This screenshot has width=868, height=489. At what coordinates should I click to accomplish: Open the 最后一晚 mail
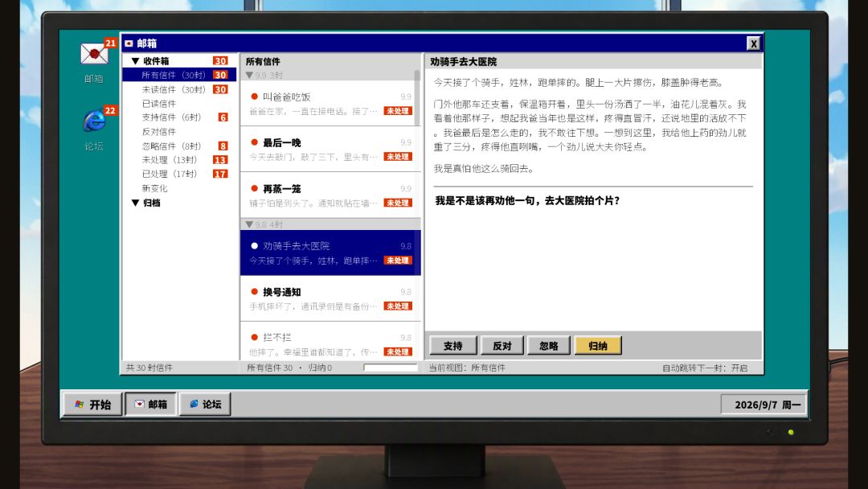pyautogui.click(x=330, y=150)
